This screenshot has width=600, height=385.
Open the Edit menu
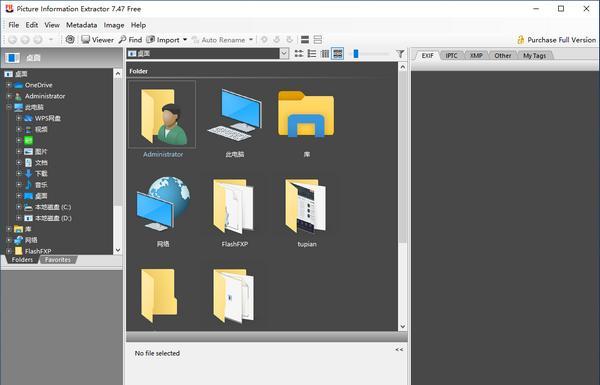tap(32, 25)
